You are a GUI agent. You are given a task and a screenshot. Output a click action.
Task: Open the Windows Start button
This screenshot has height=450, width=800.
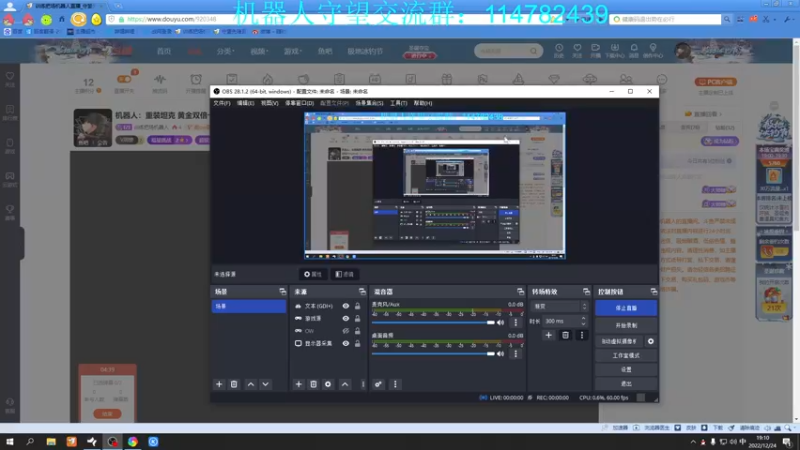[x=10, y=442]
